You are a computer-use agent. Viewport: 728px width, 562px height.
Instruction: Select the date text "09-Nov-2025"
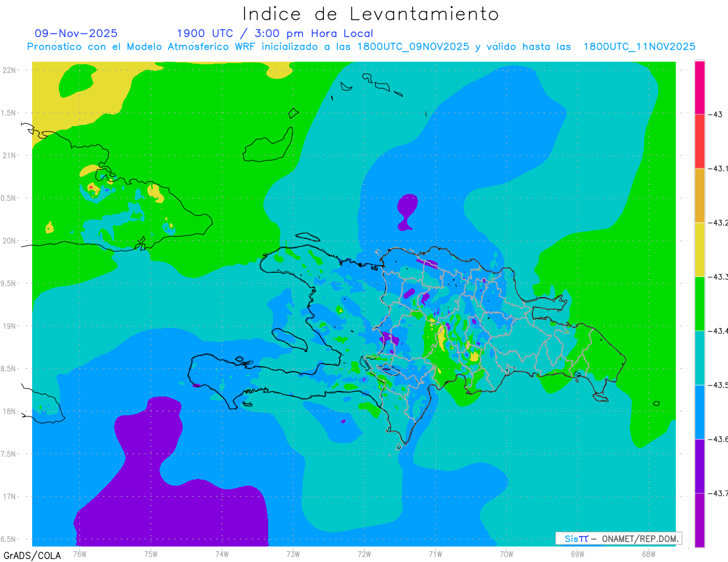pos(76,33)
